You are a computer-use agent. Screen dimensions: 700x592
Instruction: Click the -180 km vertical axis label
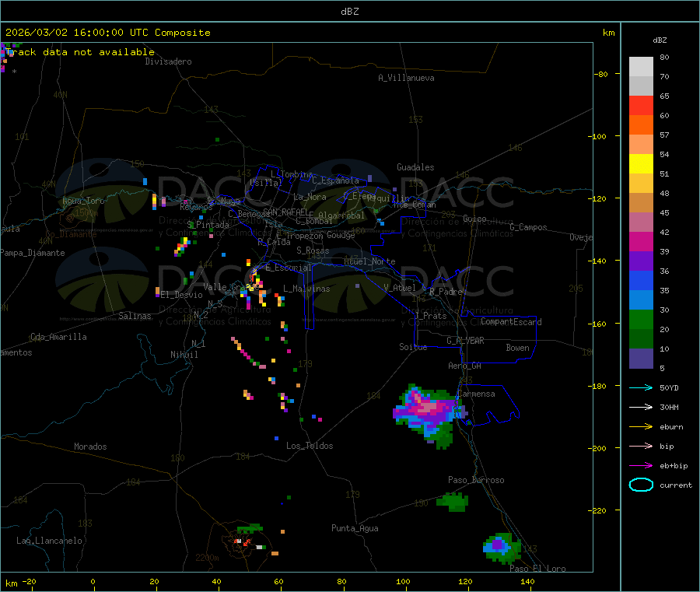600,386
